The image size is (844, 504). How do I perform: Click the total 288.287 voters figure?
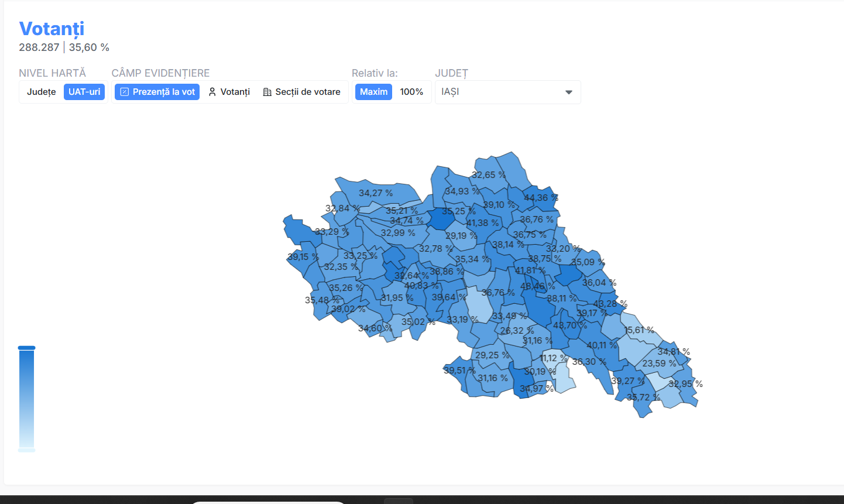pyautogui.click(x=39, y=47)
